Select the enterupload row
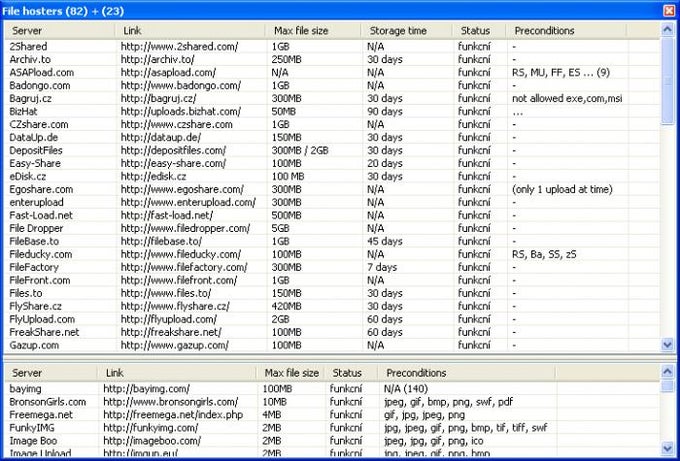 point(332,203)
